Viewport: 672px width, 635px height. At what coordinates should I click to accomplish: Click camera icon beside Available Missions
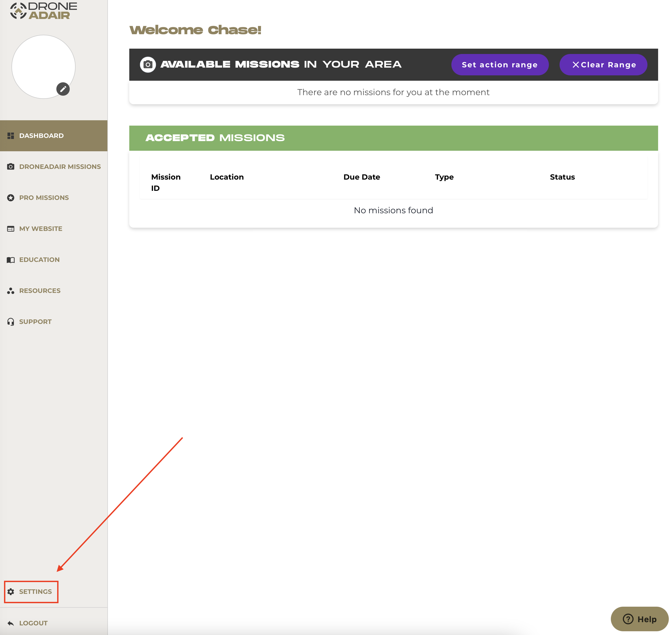tap(148, 65)
